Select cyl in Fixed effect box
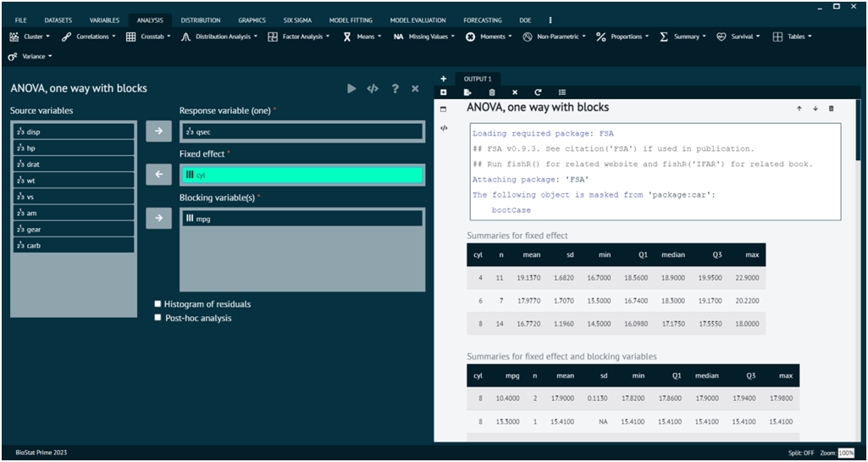 pyautogui.click(x=302, y=175)
